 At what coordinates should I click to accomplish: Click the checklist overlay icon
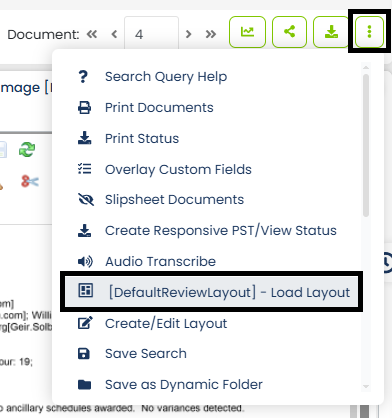click(84, 169)
